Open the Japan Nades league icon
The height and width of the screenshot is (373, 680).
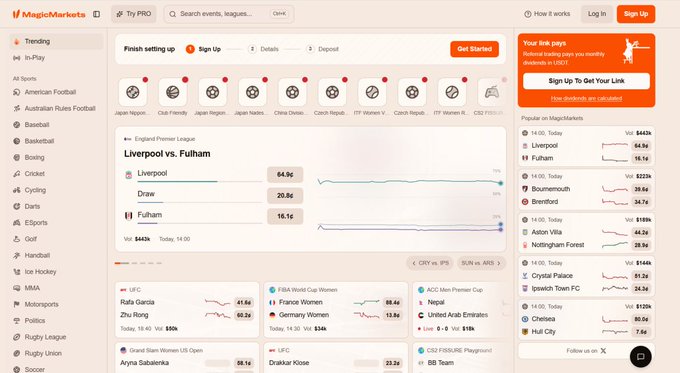252,92
